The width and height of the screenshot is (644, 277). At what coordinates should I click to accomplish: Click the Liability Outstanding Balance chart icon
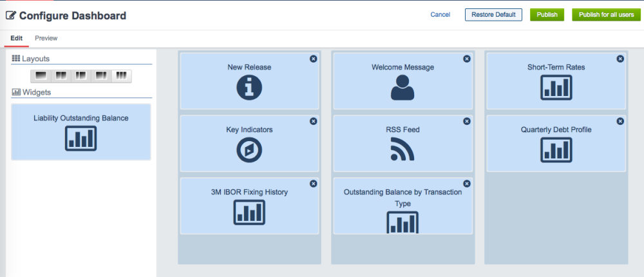tap(81, 138)
